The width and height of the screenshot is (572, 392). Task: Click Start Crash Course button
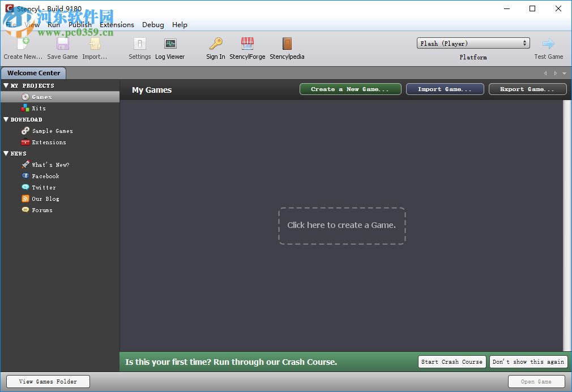click(x=451, y=362)
